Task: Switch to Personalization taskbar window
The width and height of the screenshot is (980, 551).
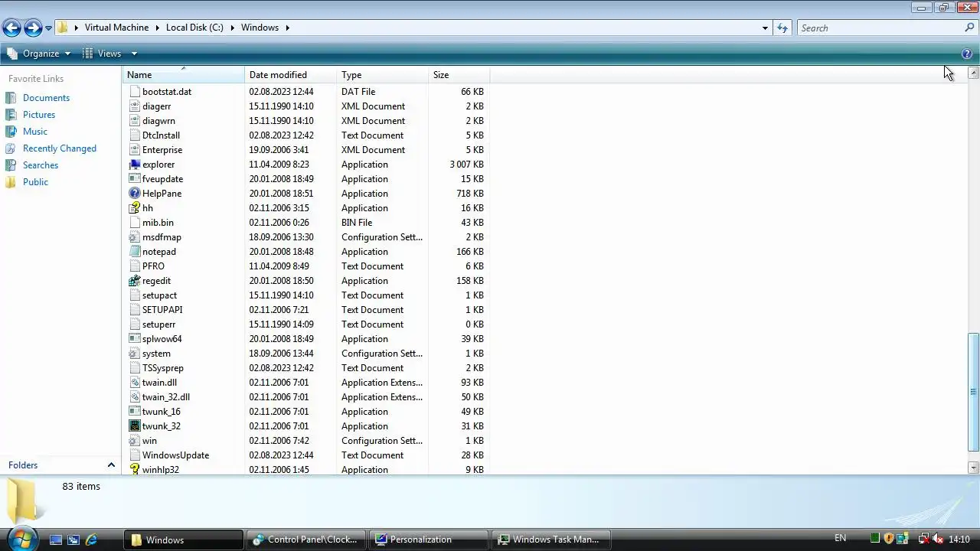Action: tap(428, 540)
